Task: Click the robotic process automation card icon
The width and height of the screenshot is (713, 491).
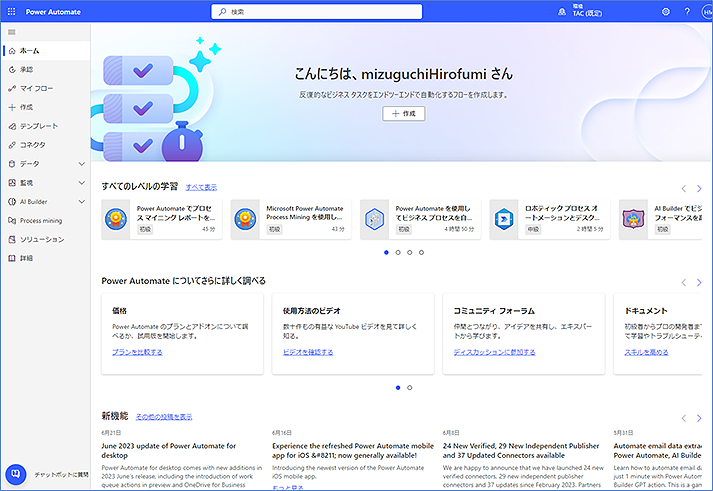Action: coord(504,219)
